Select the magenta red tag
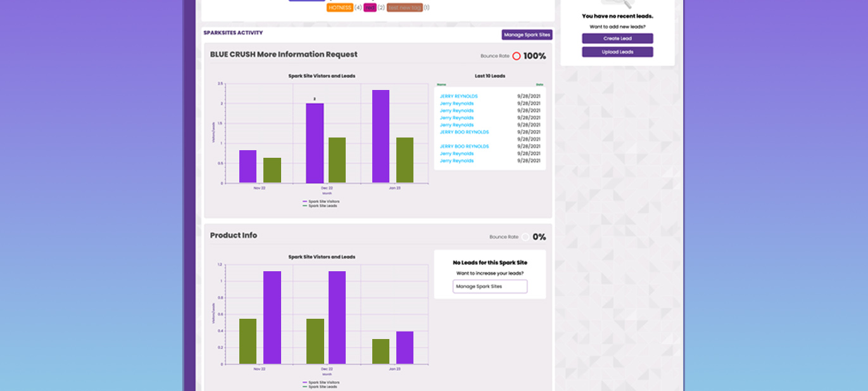 coord(370,8)
